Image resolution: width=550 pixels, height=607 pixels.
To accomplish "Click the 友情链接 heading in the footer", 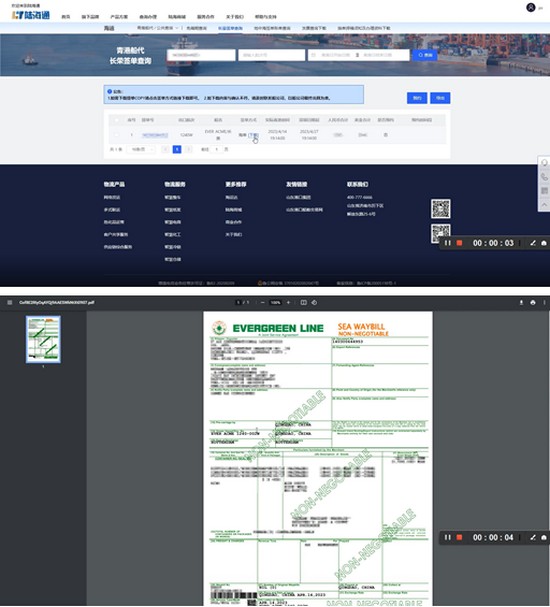I will [x=296, y=184].
